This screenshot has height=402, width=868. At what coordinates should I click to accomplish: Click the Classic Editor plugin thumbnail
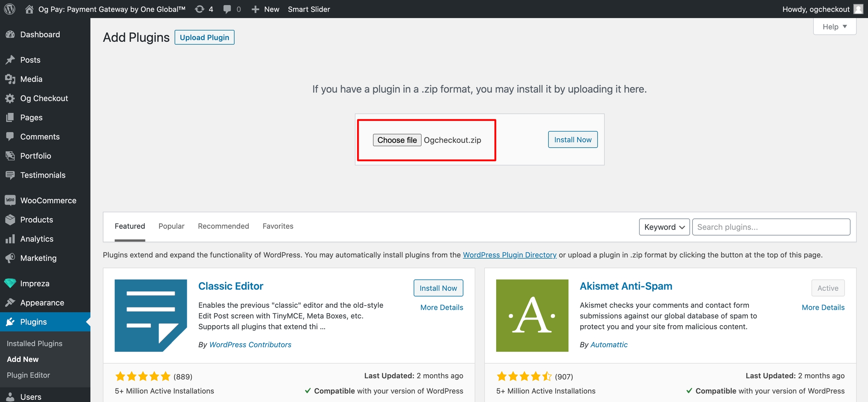(151, 315)
